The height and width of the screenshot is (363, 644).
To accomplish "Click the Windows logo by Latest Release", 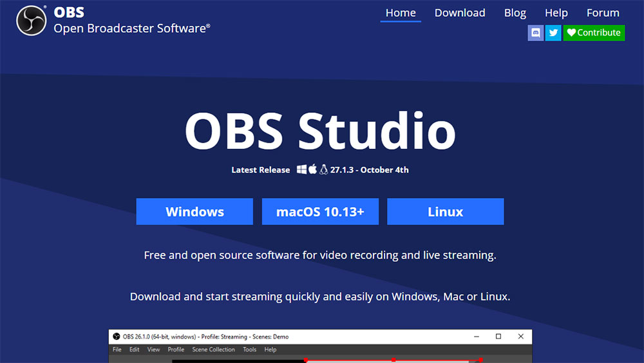I will click(301, 170).
